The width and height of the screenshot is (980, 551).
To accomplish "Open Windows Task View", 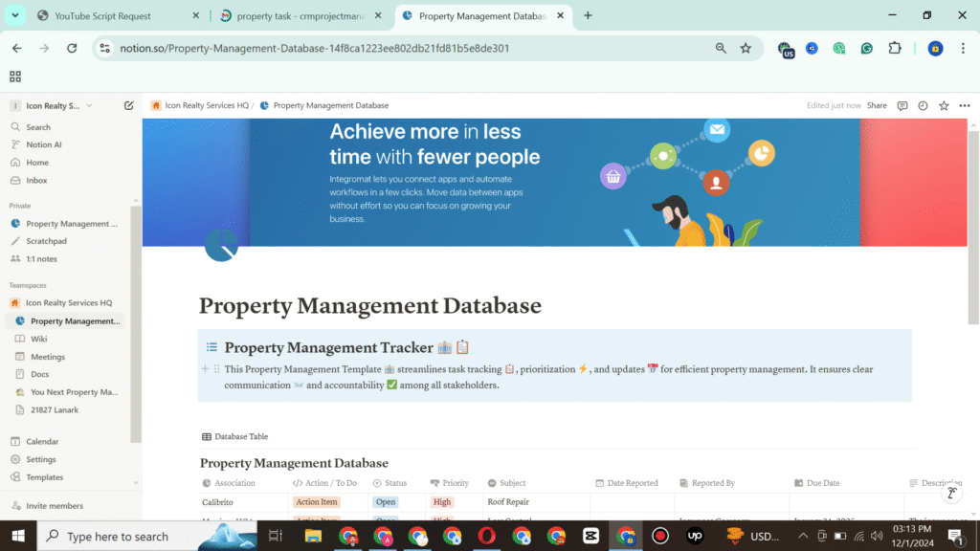I will (x=275, y=536).
